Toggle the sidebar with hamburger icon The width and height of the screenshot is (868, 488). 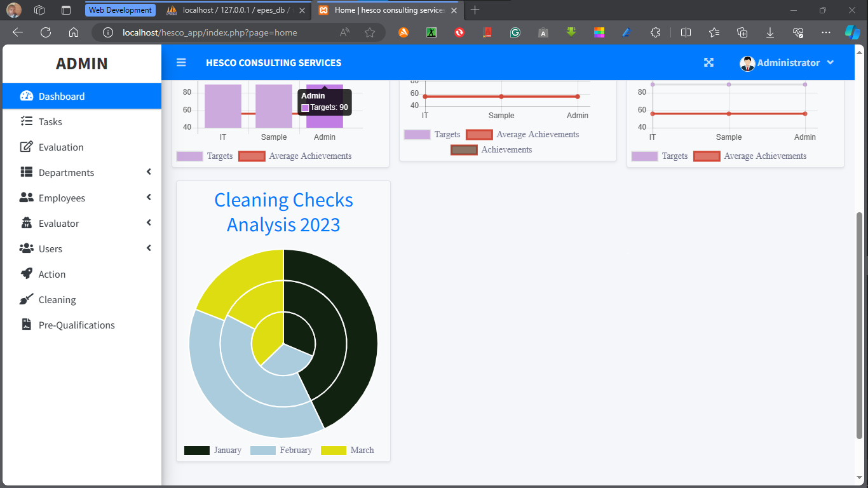point(181,62)
